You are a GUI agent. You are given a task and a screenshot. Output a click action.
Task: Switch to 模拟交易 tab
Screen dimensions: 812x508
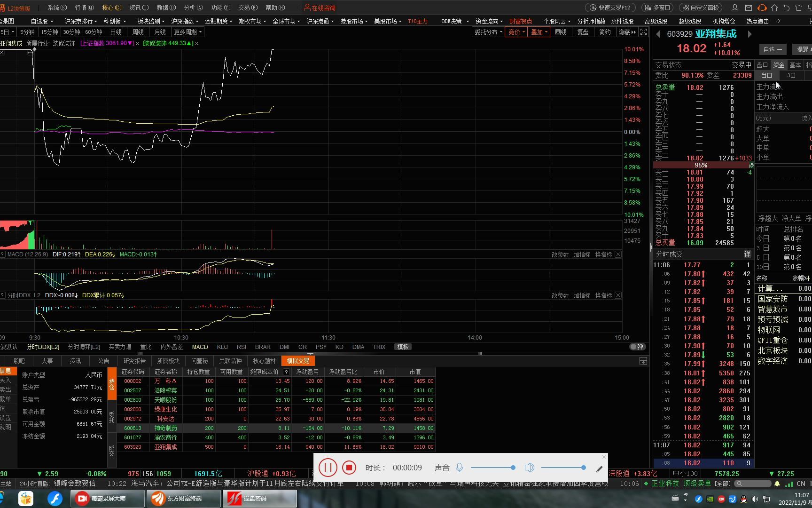point(298,361)
